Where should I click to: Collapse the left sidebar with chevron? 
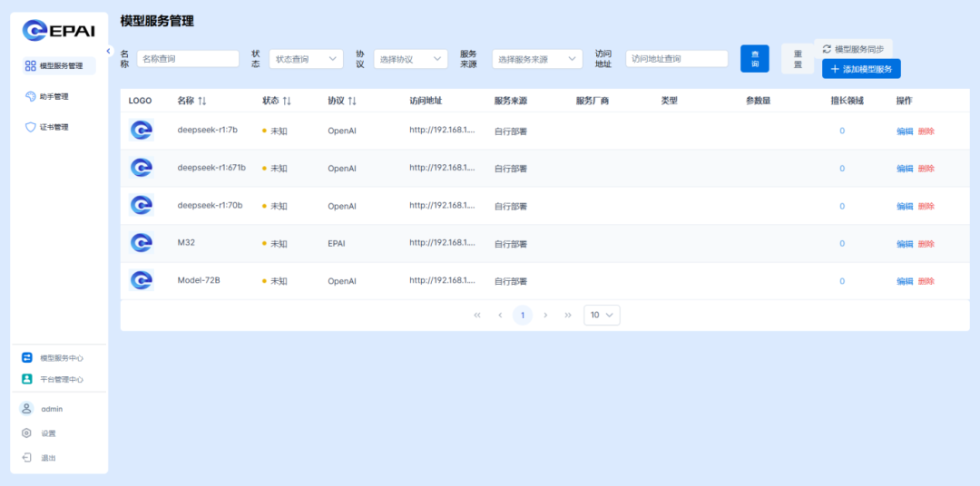tap(108, 51)
